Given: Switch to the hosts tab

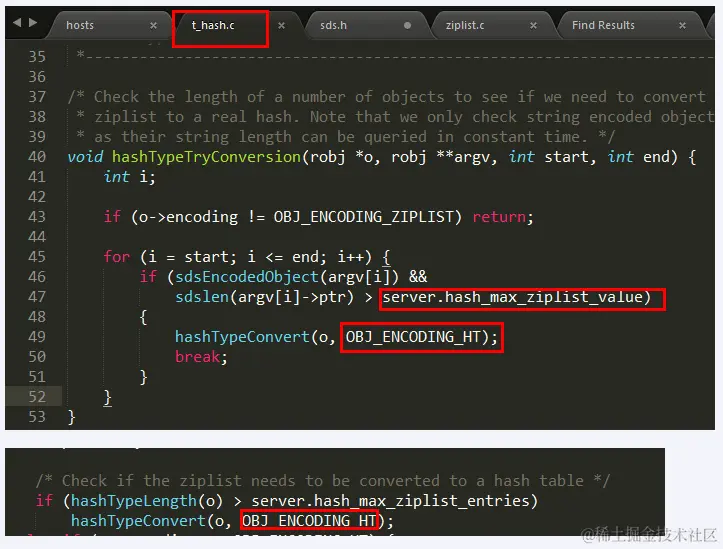Looking at the screenshot, I should pyautogui.click(x=80, y=25).
